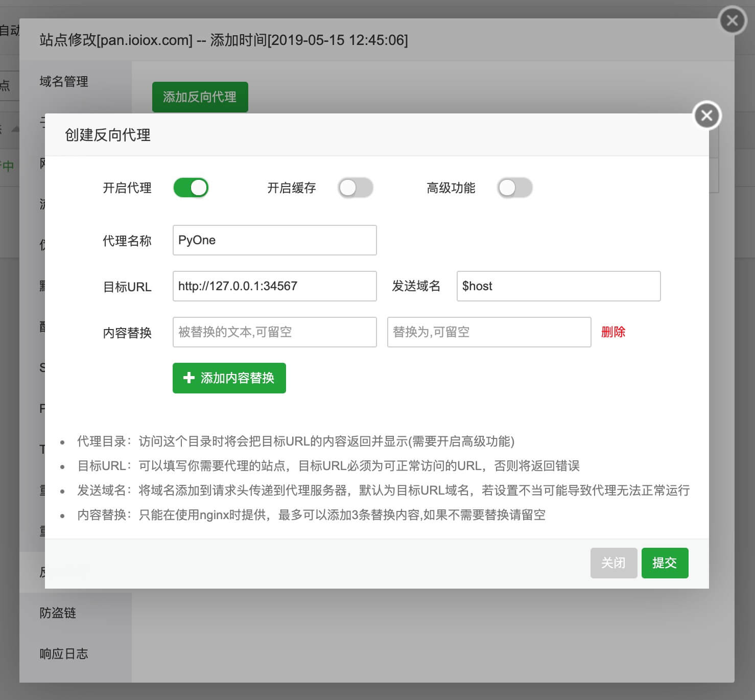The image size is (755, 700).
Task: Close the 站点修改 outer window
Action: click(733, 21)
